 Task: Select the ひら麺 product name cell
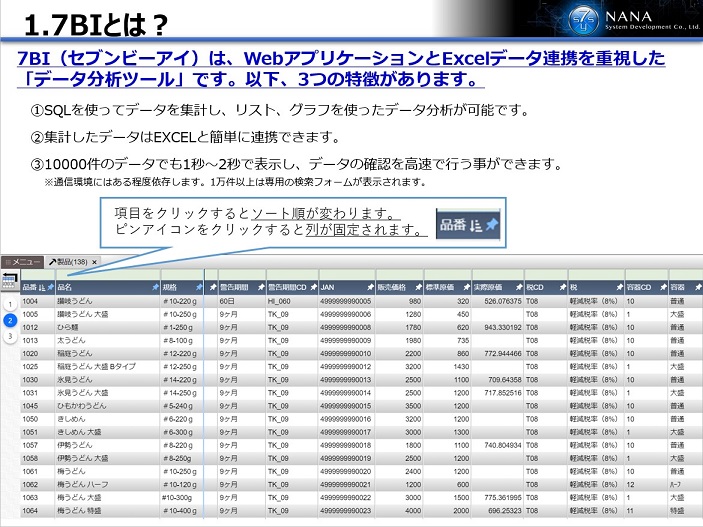pos(108,327)
